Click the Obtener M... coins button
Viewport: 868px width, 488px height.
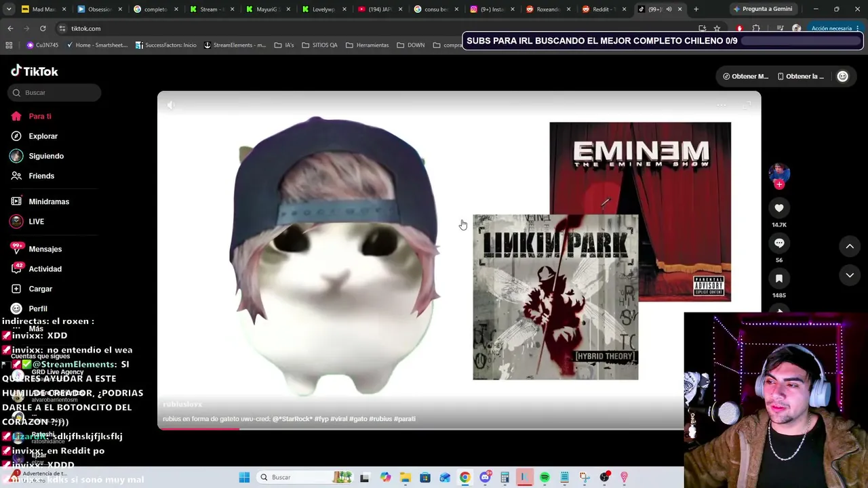pyautogui.click(x=746, y=77)
